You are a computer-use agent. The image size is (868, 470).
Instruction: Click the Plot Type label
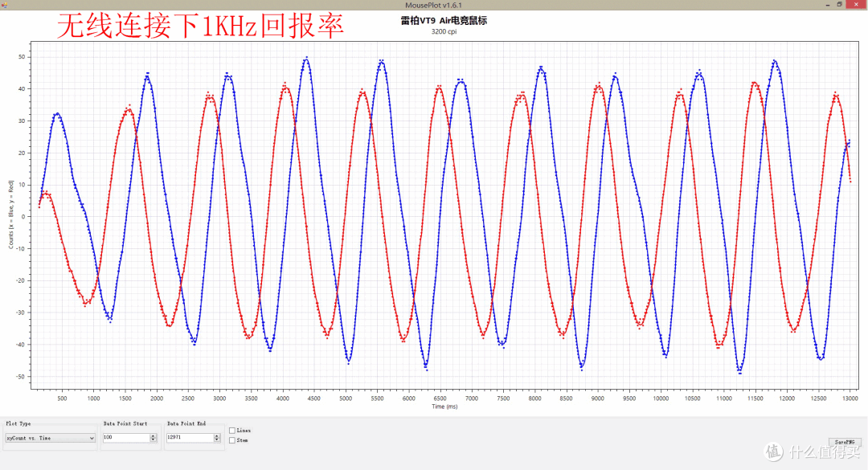[18, 423]
